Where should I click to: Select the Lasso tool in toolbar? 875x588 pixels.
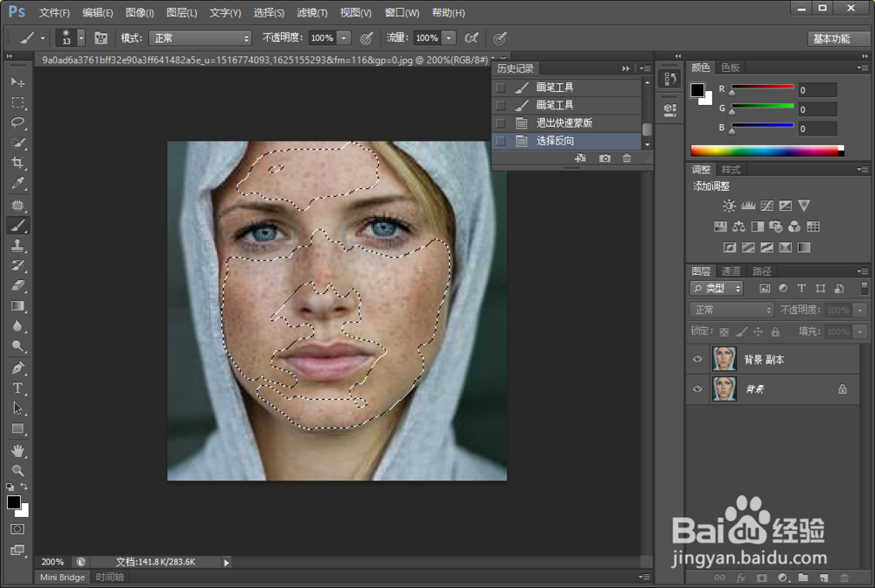[x=17, y=122]
